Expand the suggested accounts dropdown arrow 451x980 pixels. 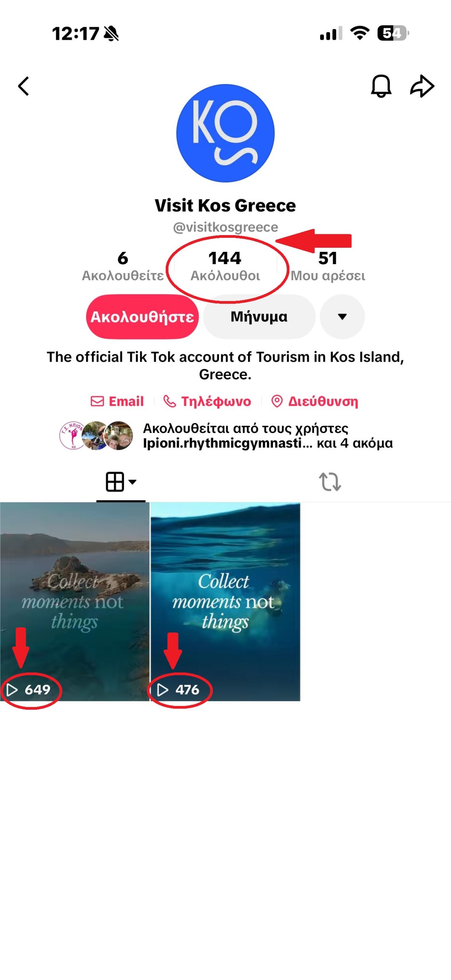[342, 317]
